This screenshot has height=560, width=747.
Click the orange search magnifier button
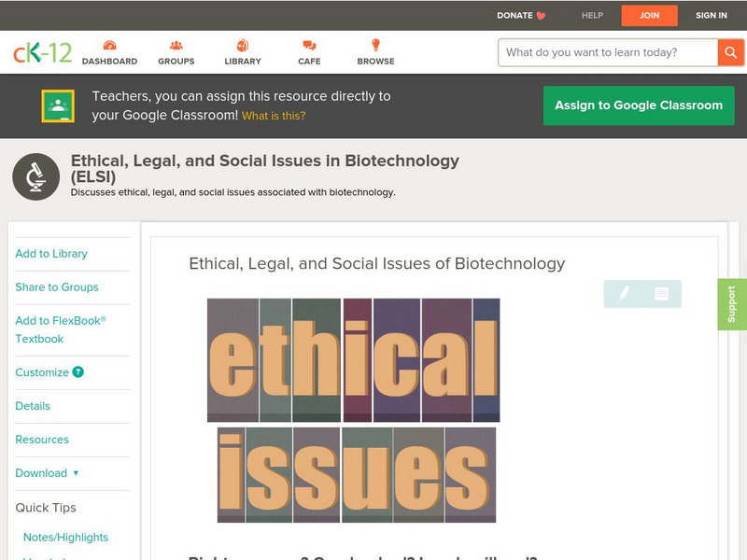click(730, 52)
